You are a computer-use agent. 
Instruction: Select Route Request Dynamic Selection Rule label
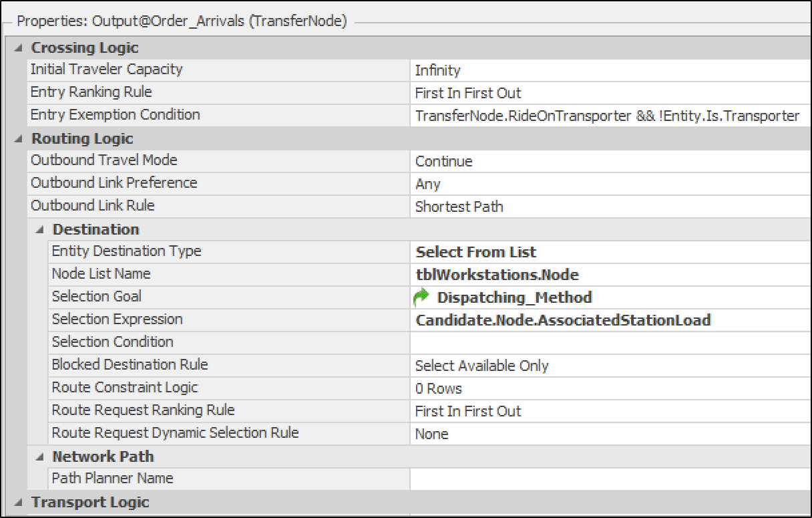[175, 433]
